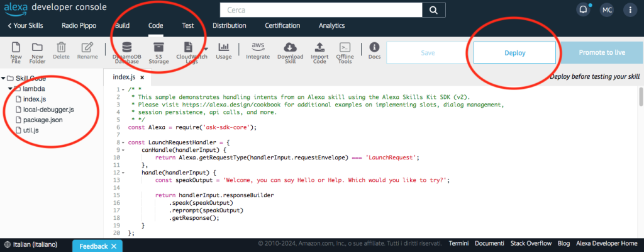Click the Usage chart icon

223,48
